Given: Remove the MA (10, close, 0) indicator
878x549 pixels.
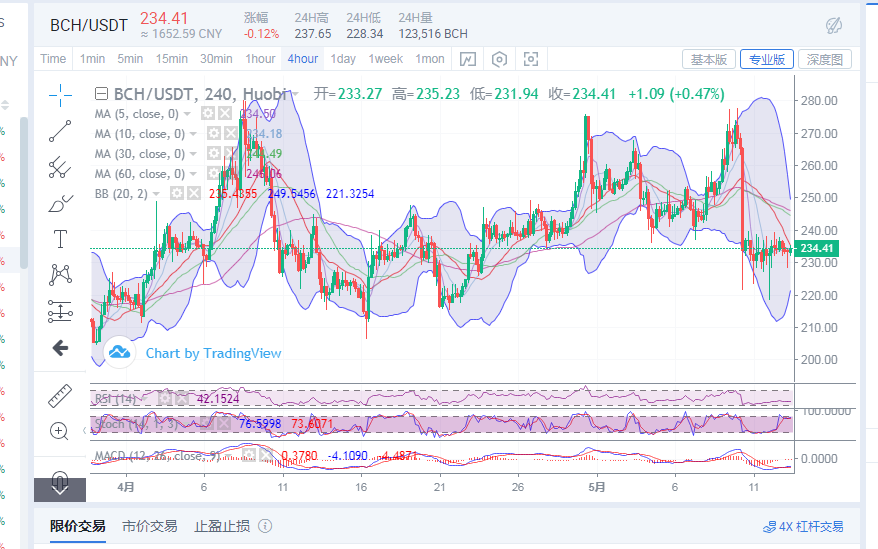Looking at the screenshot, I should click(x=231, y=133).
